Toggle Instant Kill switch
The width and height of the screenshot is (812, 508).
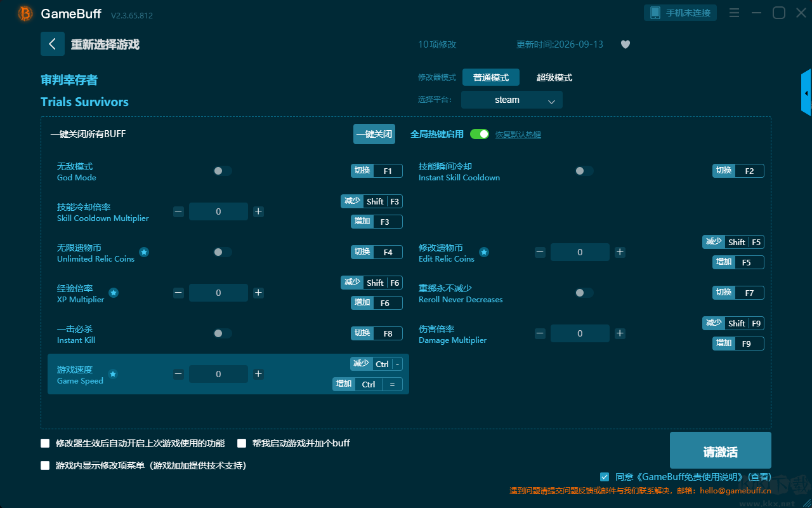pyautogui.click(x=223, y=333)
